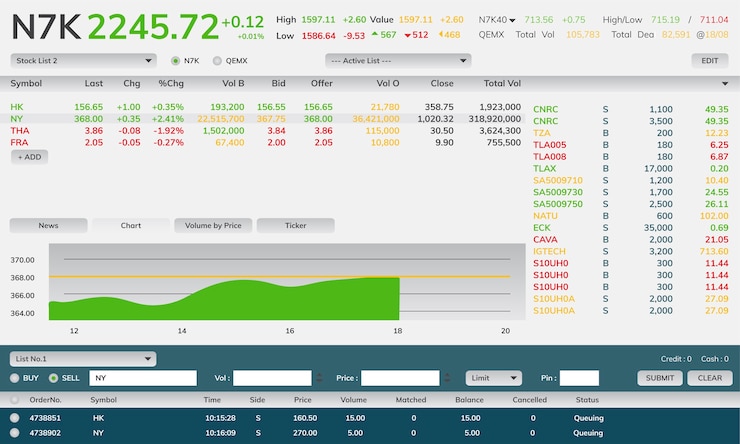The height and width of the screenshot is (444, 740).
Task: Click TLA008 in the ticker list
Action: pyautogui.click(x=550, y=157)
